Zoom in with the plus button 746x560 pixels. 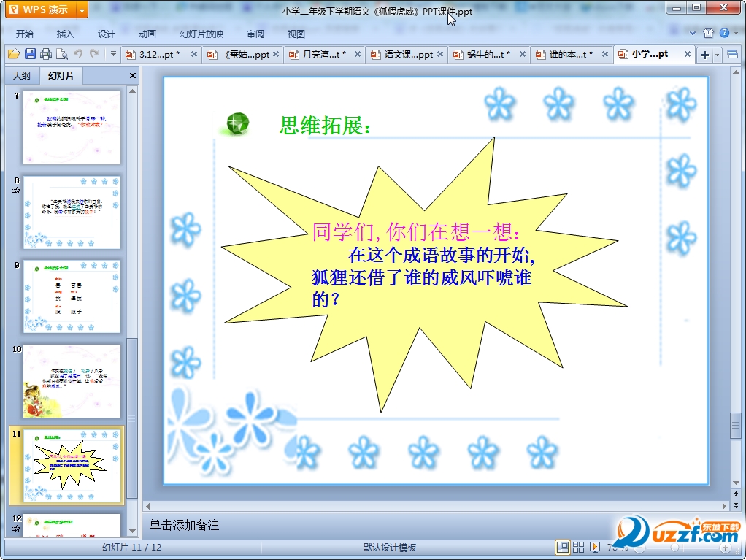725,548
